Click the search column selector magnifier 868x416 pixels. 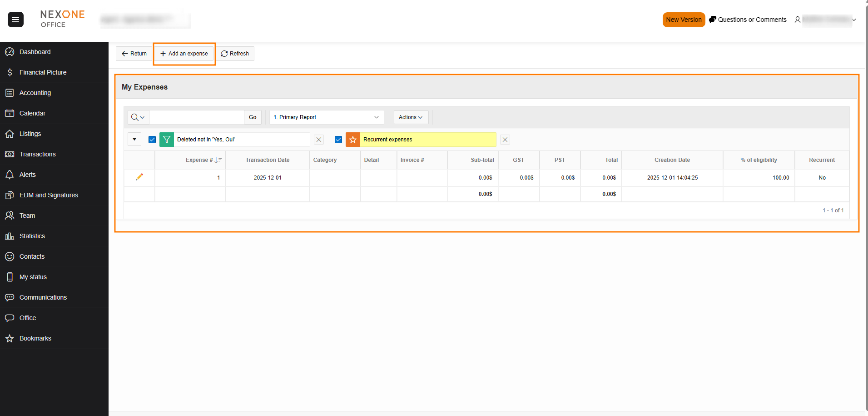point(138,117)
